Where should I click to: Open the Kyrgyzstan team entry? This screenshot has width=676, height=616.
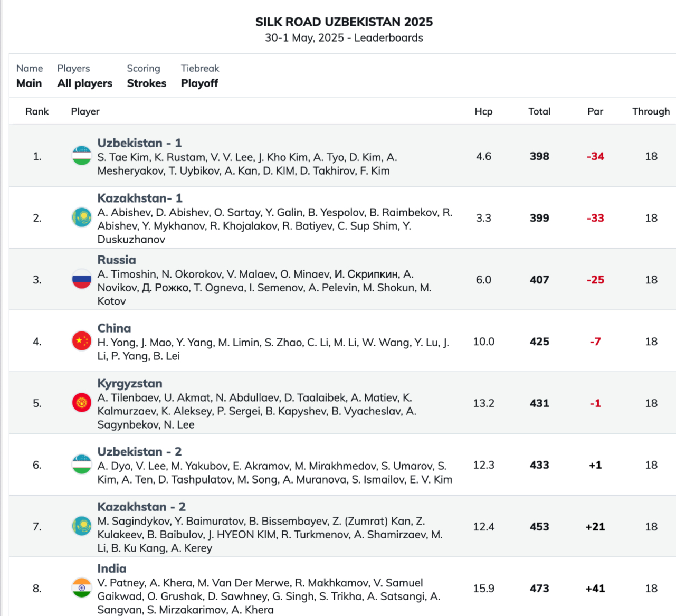[130, 384]
